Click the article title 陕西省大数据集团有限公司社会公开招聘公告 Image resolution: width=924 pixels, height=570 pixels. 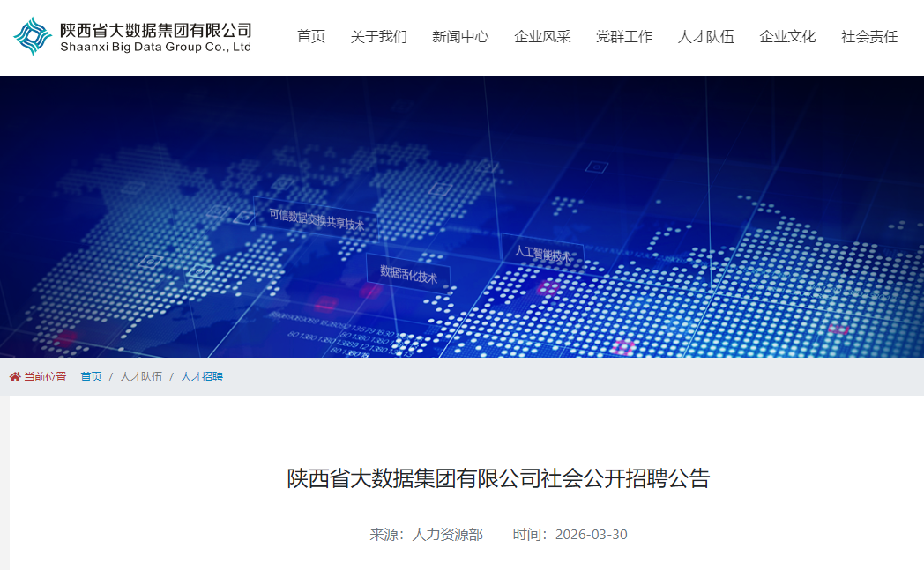(x=498, y=478)
